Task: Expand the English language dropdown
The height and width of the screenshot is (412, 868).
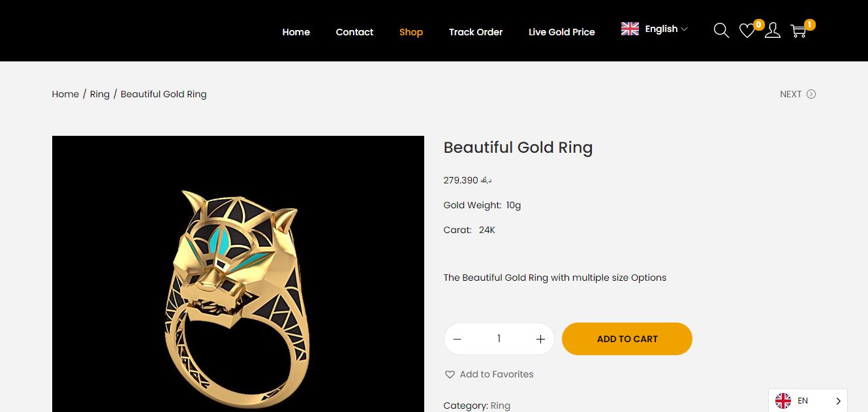Action: pos(666,29)
